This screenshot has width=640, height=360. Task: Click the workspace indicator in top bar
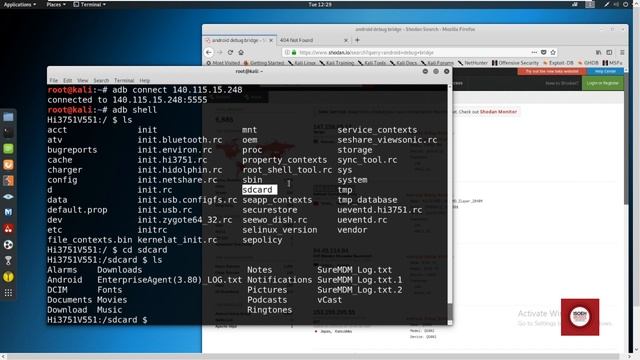[590, 4]
